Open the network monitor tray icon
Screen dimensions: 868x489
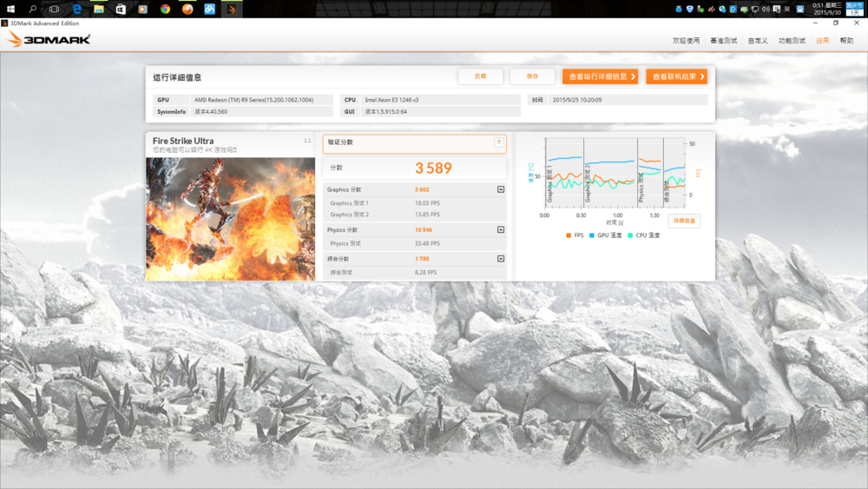click(754, 9)
